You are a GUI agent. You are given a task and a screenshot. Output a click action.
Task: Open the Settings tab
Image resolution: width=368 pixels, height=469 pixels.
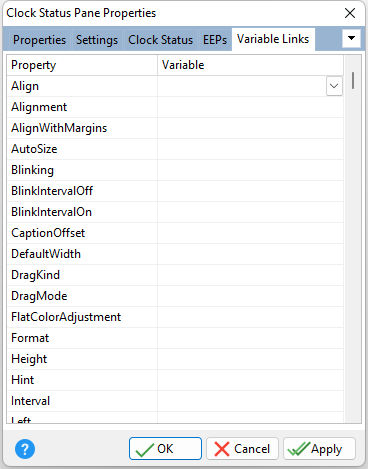(x=97, y=40)
